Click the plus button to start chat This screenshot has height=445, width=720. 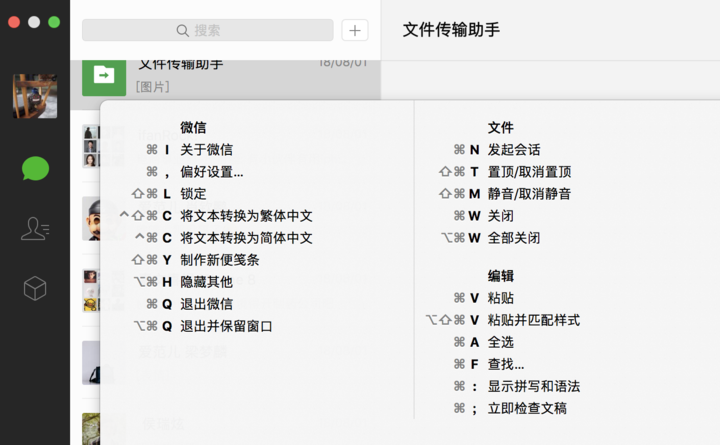[x=355, y=30]
